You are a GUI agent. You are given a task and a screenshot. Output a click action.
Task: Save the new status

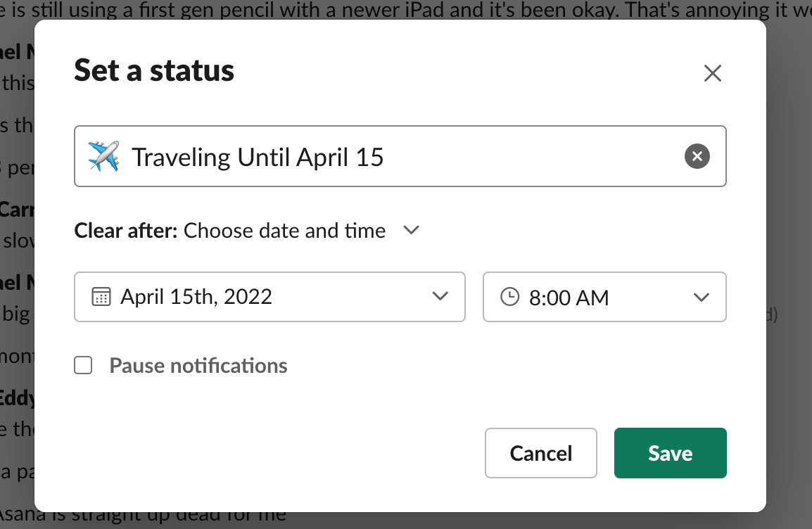click(669, 453)
